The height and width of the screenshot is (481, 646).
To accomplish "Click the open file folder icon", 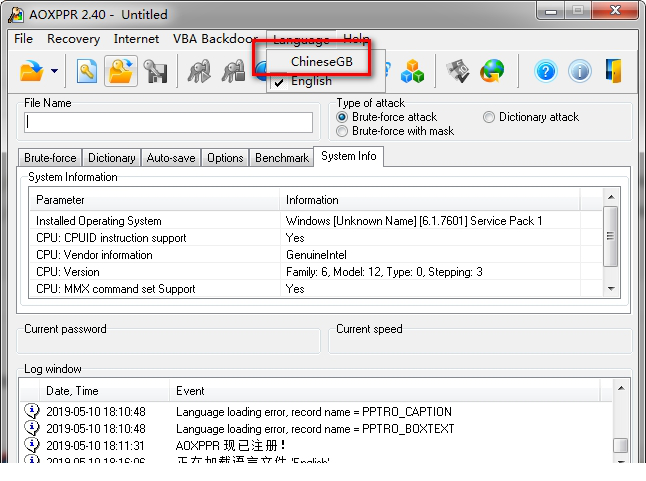I will [32, 71].
